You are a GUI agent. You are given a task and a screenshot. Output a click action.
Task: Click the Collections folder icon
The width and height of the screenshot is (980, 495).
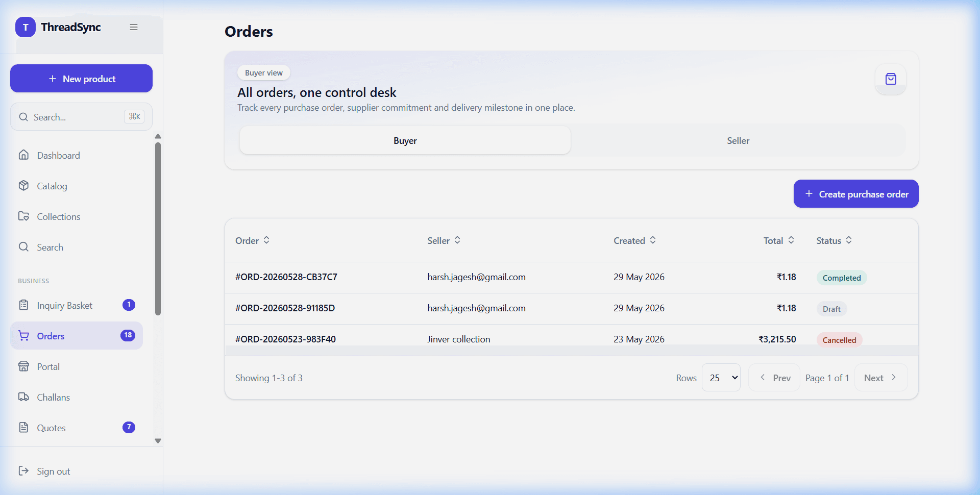click(x=23, y=216)
